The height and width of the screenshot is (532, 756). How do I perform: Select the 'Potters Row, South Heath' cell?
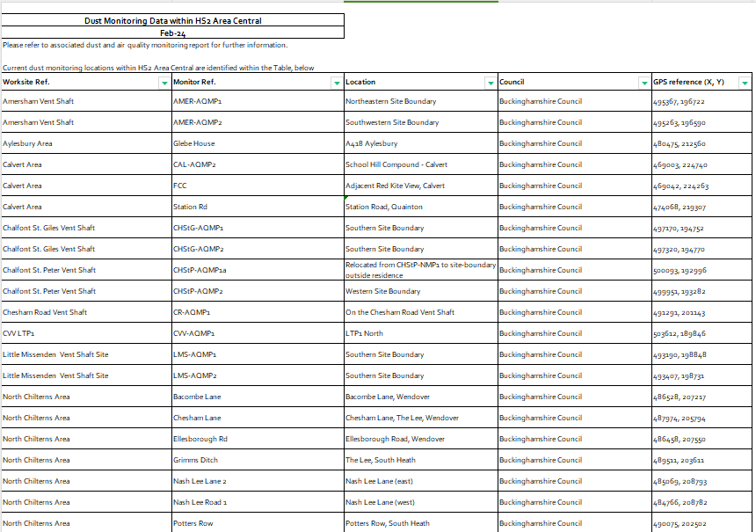coord(388,523)
